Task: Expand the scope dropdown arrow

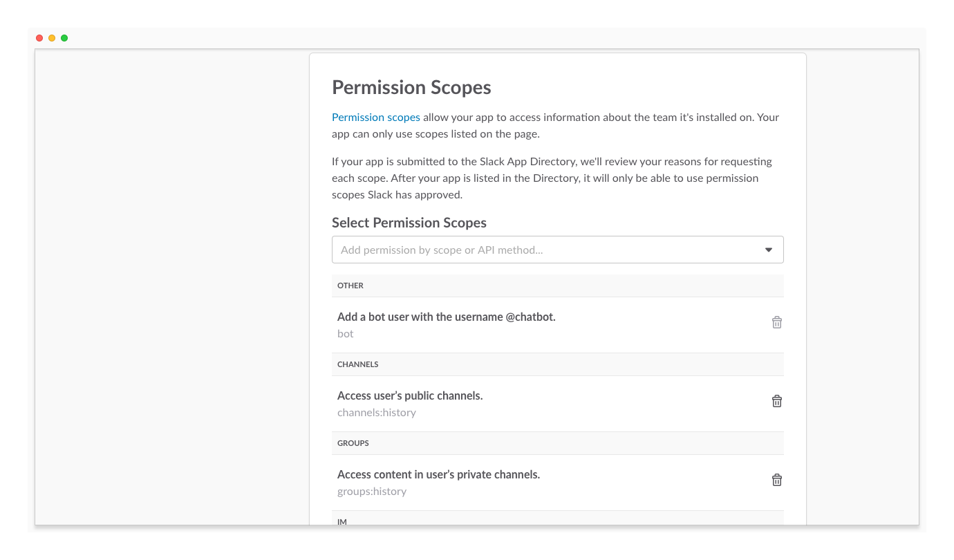Action: (769, 250)
